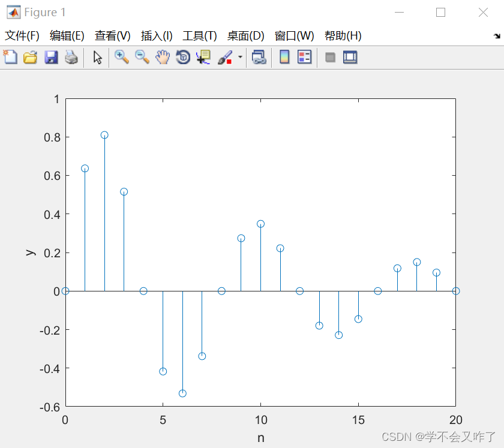
Task: Open the 编辑(E) menu
Action: [x=67, y=35]
